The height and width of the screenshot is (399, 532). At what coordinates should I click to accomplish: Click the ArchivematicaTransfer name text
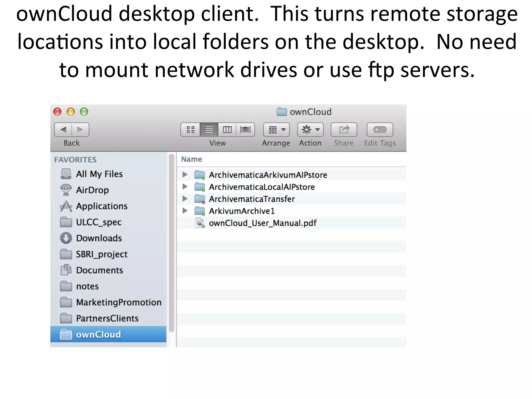click(252, 199)
